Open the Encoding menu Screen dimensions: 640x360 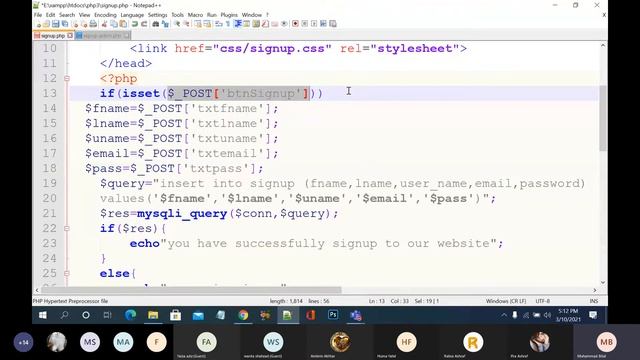(x=105, y=15)
